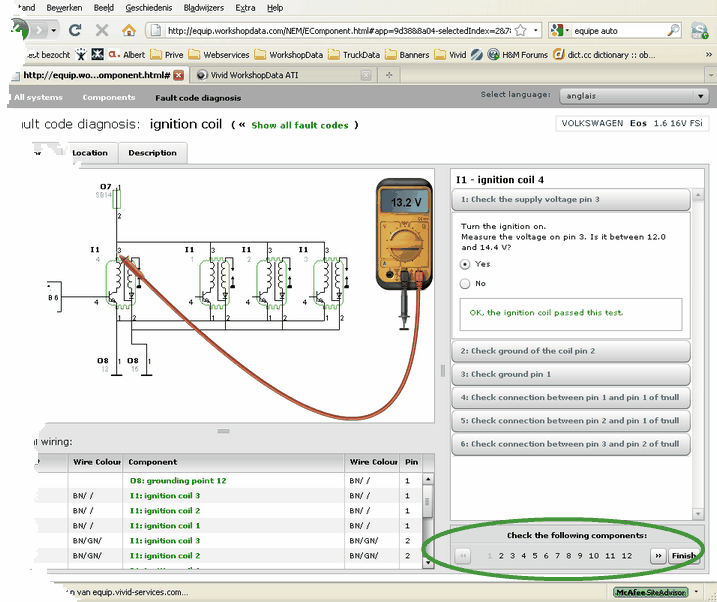Select the Yes radio button
The image size is (717, 602).
click(x=465, y=264)
